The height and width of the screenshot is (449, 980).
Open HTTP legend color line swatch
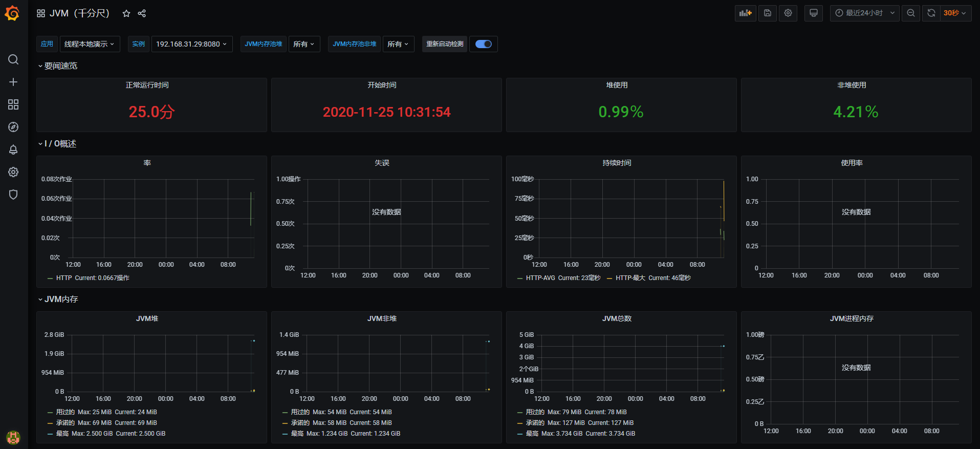(x=50, y=279)
